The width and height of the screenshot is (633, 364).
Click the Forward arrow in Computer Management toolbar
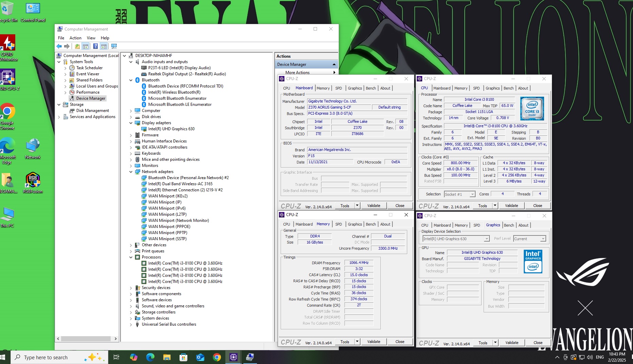click(67, 46)
